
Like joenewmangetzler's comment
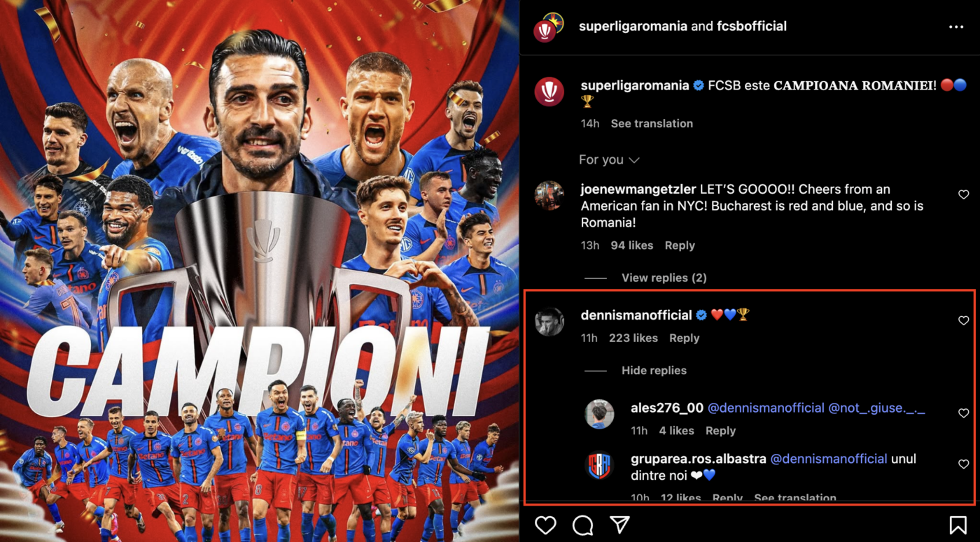tap(963, 194)
